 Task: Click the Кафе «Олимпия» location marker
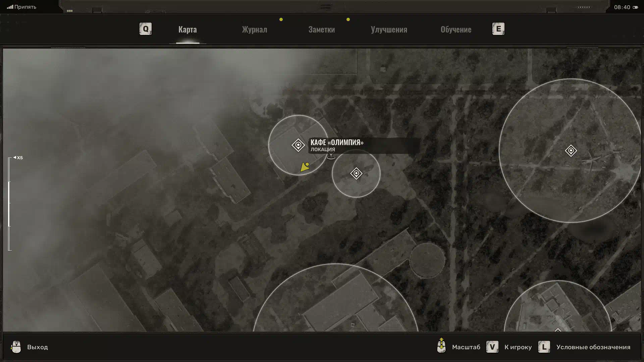point(298,145)
